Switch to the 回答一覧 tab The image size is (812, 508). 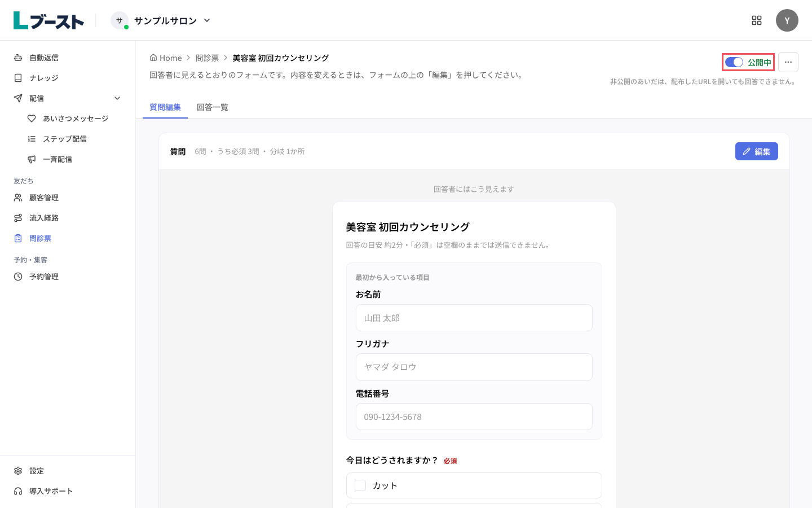[x=213, y=107]
